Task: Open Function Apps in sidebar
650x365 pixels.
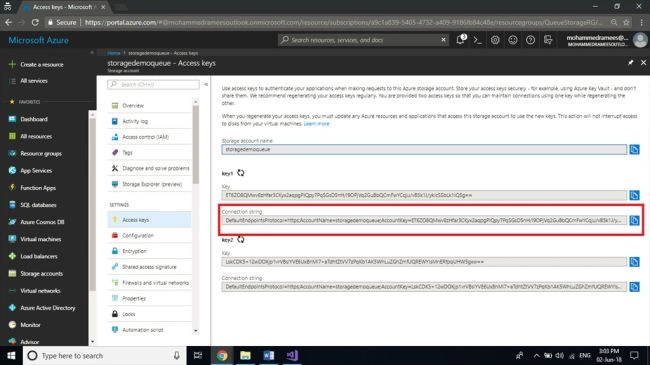Action: click(x=38, y=188)
